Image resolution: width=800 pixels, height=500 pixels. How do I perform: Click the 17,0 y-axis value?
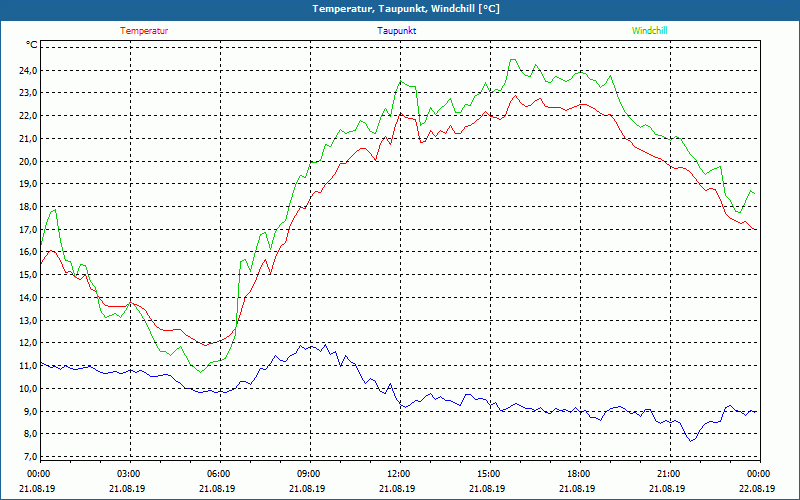29,230
